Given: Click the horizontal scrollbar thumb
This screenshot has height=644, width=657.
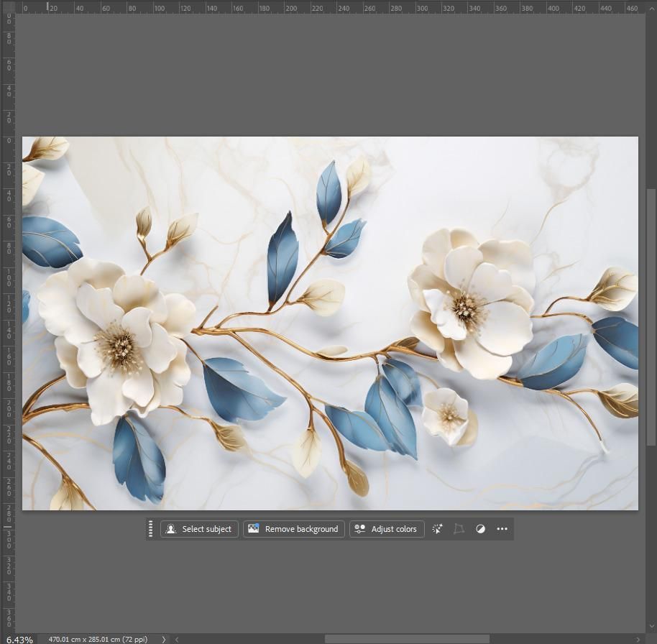Looking at the screenshot, I should click(407, 640).
